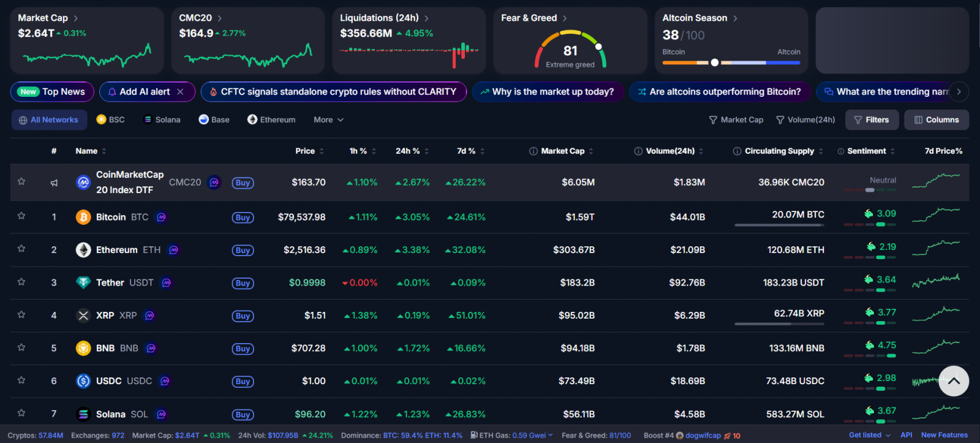Image resolution: width=980 pixels, height=443 pixels.
Task: Expand More networks dropdown
Action: (x=329, y=120)
